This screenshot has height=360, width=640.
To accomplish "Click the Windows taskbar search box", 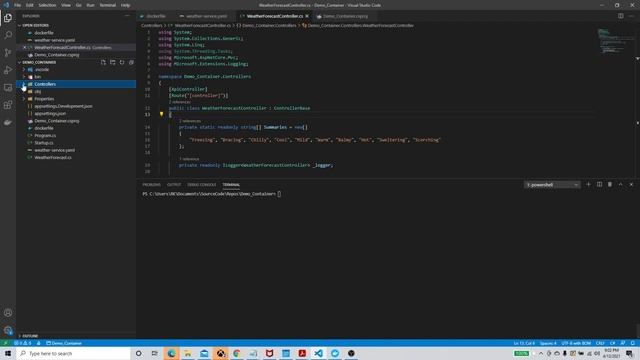I will point(73,353).
